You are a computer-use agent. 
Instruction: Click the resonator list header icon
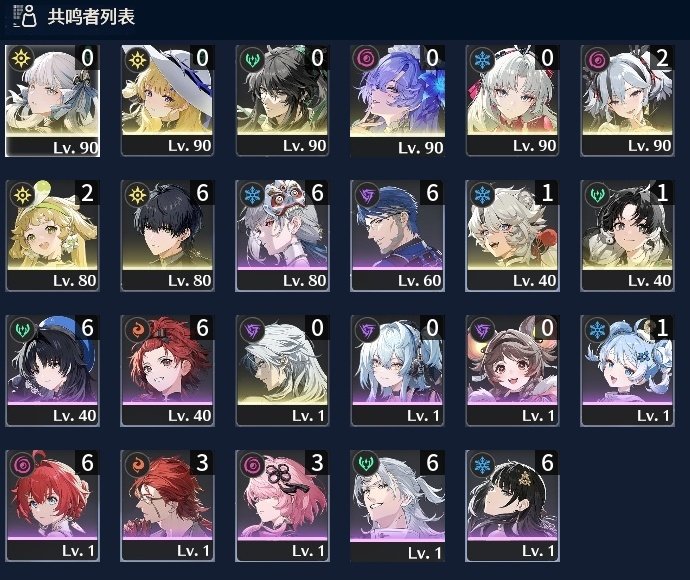point(25,16)
